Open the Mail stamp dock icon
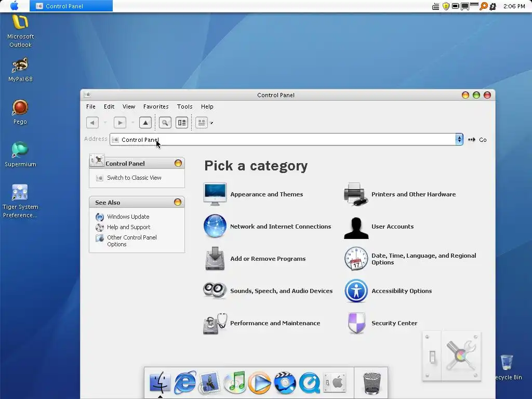Screen dimensions: 532x399 coord(210,382)
